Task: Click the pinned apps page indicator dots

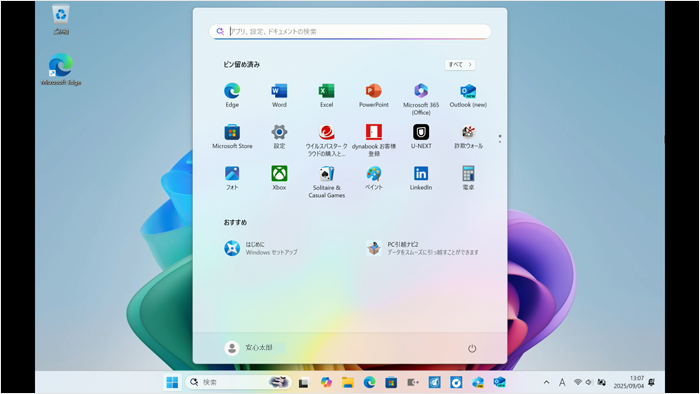Action: pos(500,139)
